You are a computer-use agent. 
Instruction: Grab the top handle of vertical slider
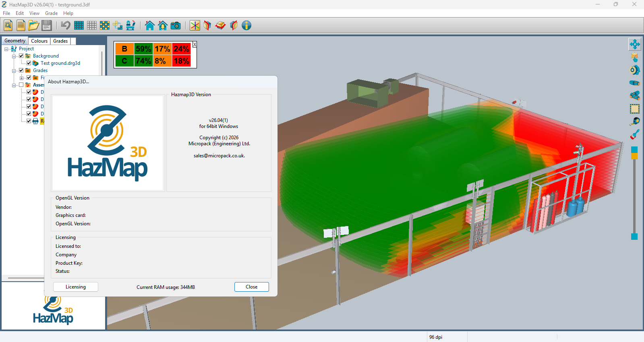coord(634,150)
